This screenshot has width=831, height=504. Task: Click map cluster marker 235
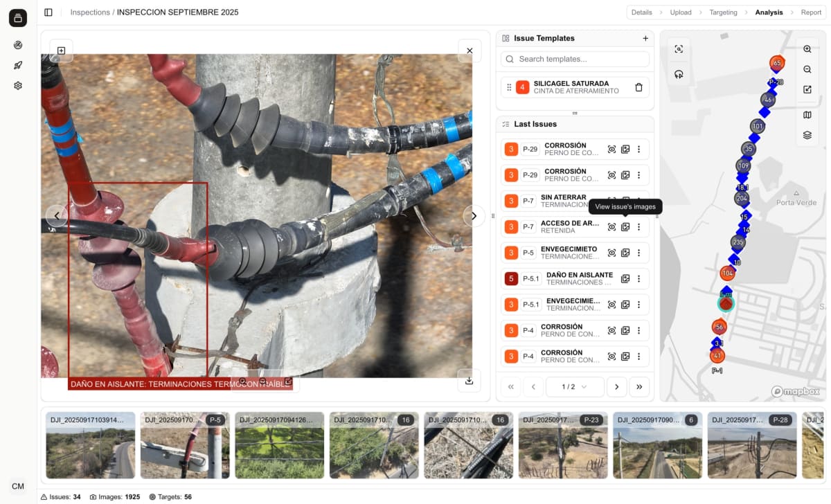738,242
